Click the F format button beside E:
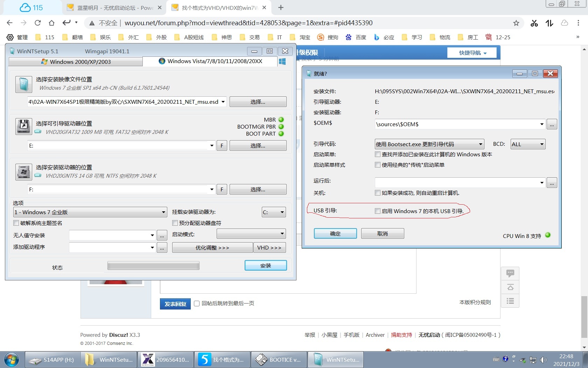Image resolution: width=588 pixels, height=368 pixels. coord(222,145)
